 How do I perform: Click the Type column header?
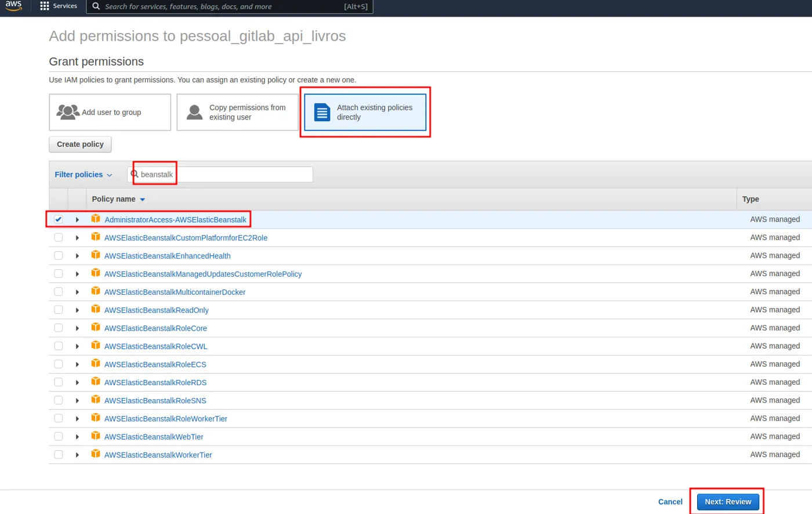751,199
